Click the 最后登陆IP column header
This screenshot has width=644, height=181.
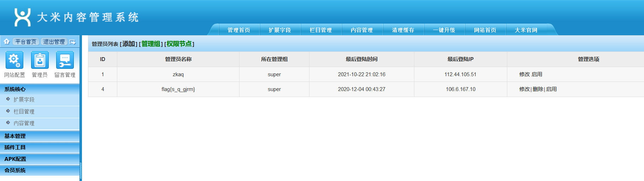[x=461, y=59]
